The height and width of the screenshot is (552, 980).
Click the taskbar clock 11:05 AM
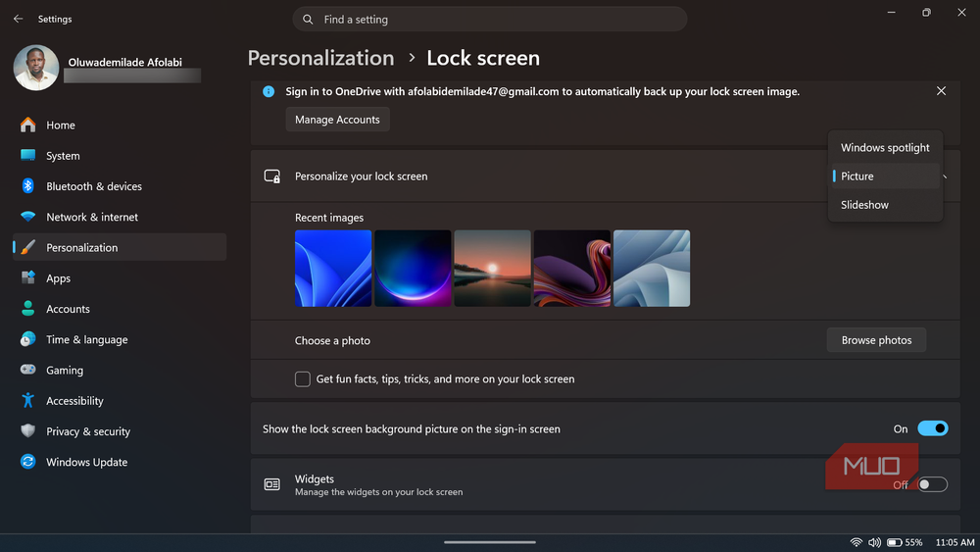955,542
